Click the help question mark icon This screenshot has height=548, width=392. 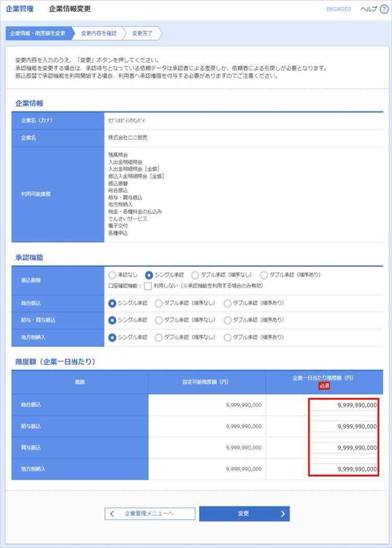point(384,9)
